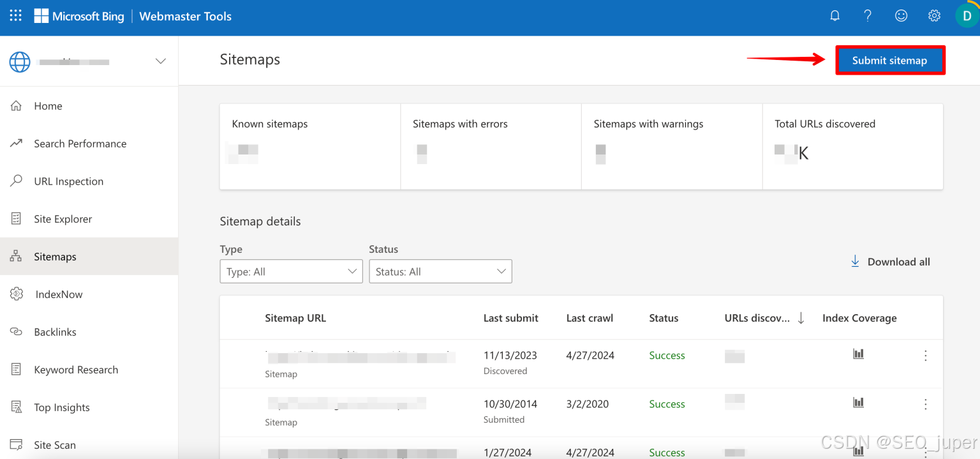Click the Backlinks chain icon
Image resolution: width=980 pixels, height=459 pixels.
(x=17, y=332)
